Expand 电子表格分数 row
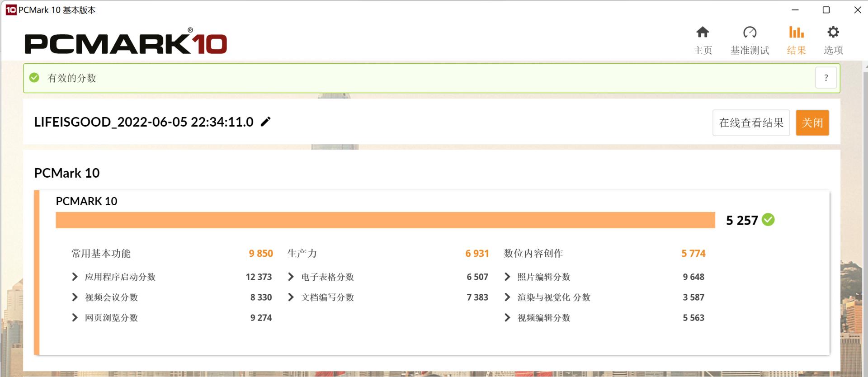 (x=291, y=277)
